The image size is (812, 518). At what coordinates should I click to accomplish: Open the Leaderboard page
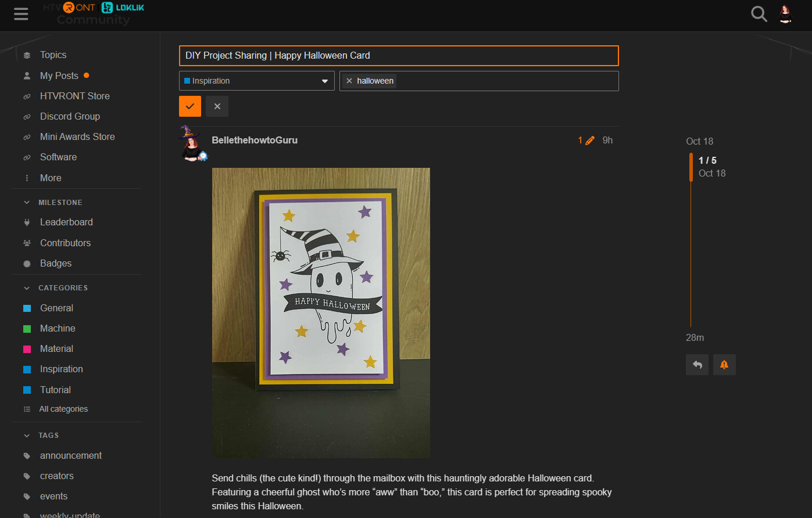pyautogui.click(x=66, y=222)
